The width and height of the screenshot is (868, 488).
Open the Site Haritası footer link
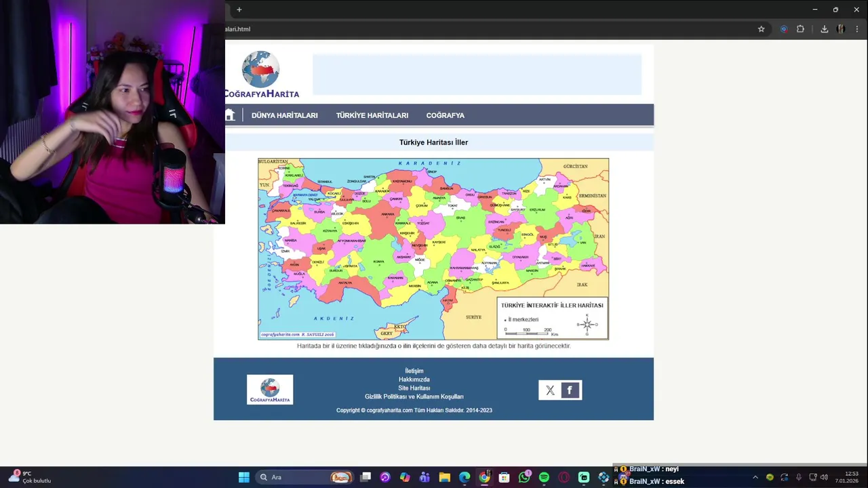[x=414, y=388]
